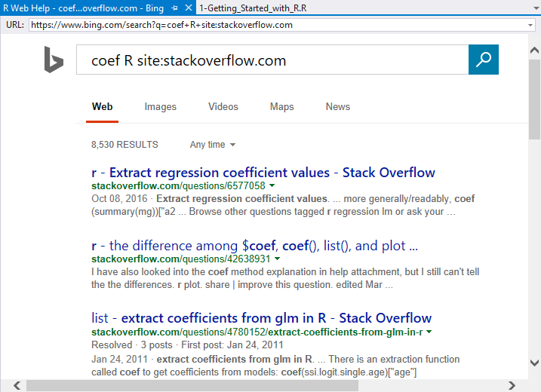Follow the stackoverflow.com/questions/42638931 URL link
Viewport: 541px width, 392px height.
[x=181, y=259]
